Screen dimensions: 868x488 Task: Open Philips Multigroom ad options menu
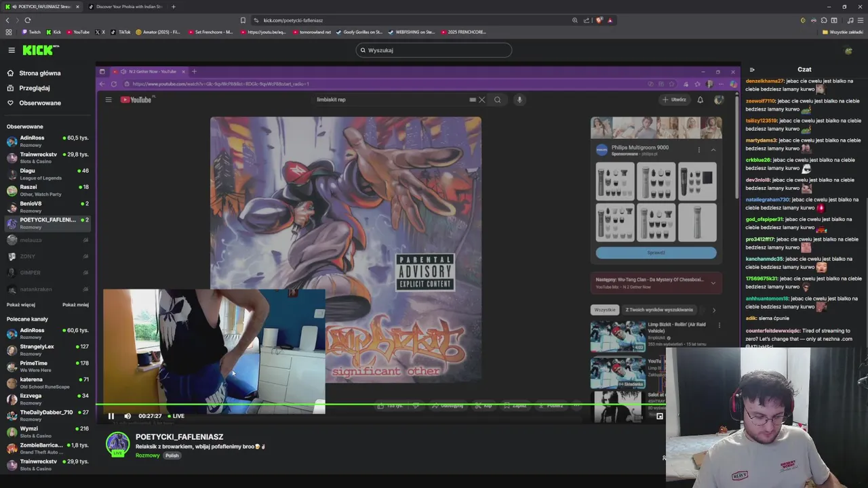click(698, 150)
